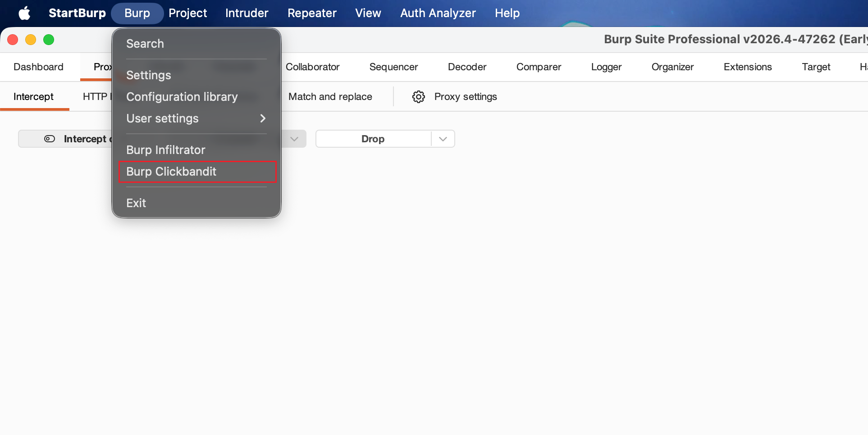Switch to the Organizer tab
Viewport: 868px width, 435px height.
tap(673, 67)
